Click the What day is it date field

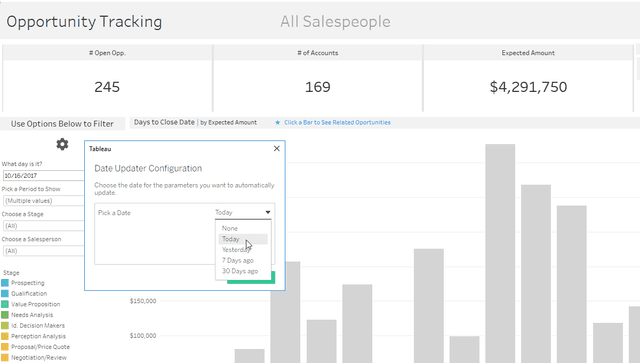43,176
